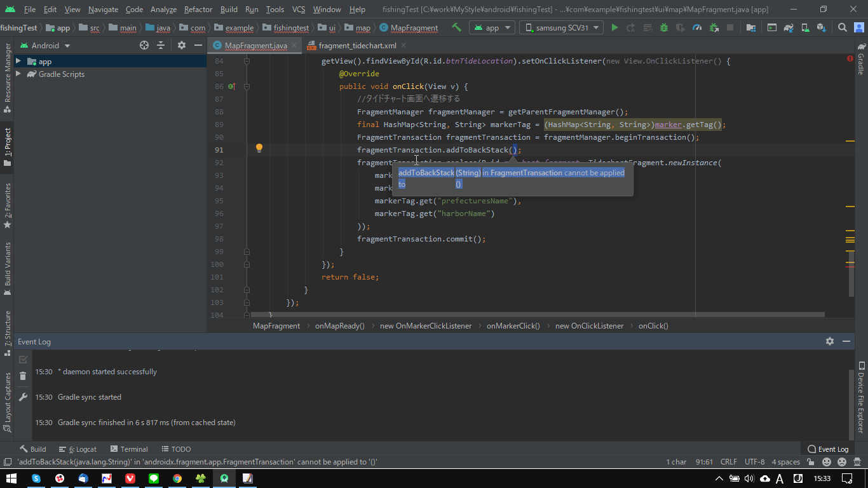The height and width of the screenshot is (488, 868).
Task: Click the Debug app bug icon
Action: click(x=664, y=28)
